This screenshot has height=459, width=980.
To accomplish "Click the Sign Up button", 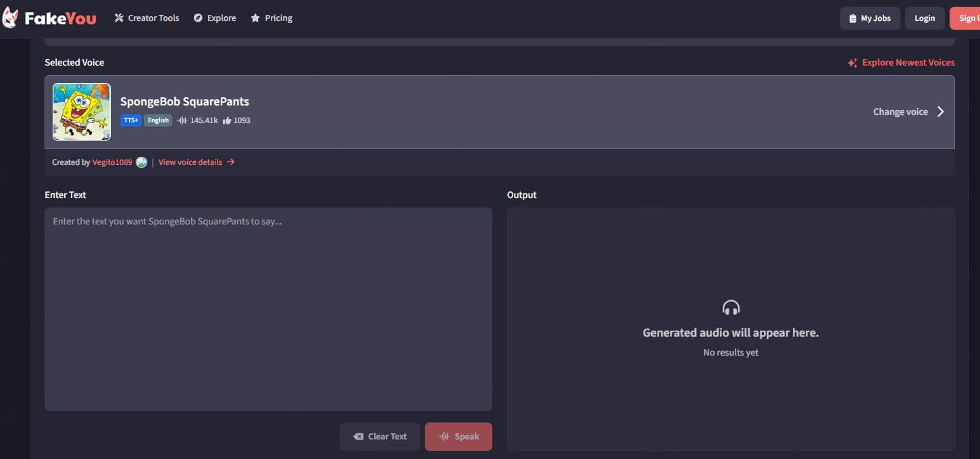I will point(965,18).
